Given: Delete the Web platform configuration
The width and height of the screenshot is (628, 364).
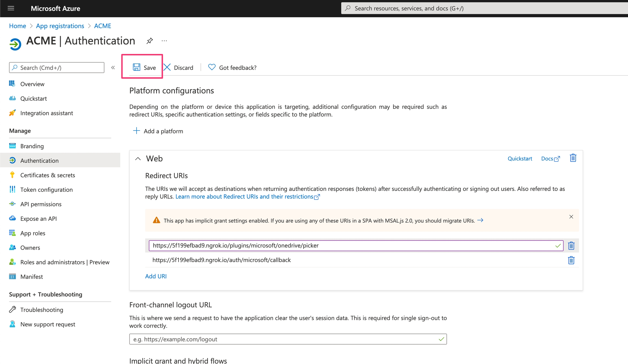Looking at the screenshot, I should (573, 158).
